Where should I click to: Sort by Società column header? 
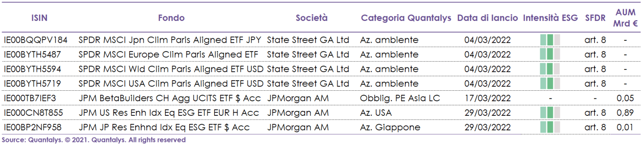coord(312,18)
